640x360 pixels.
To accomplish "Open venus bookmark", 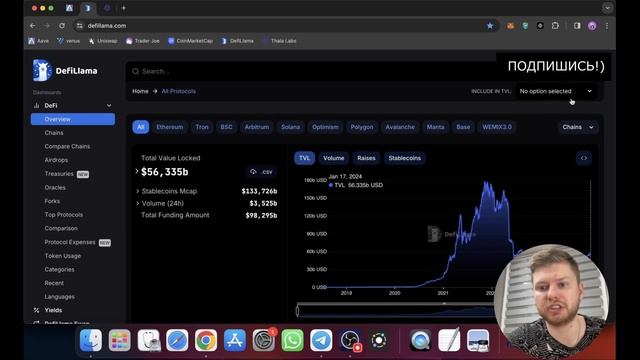I will pyautogui.click(x=69, y=41).
